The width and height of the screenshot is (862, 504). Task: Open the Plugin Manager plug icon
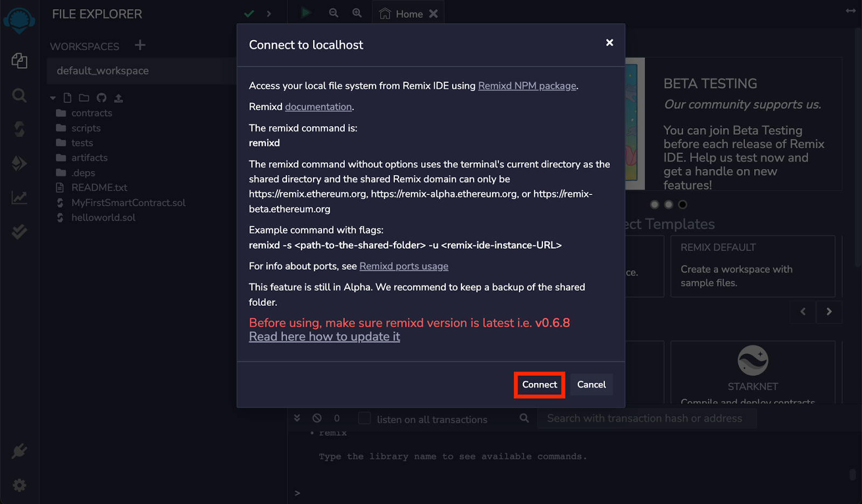[19, 451]
